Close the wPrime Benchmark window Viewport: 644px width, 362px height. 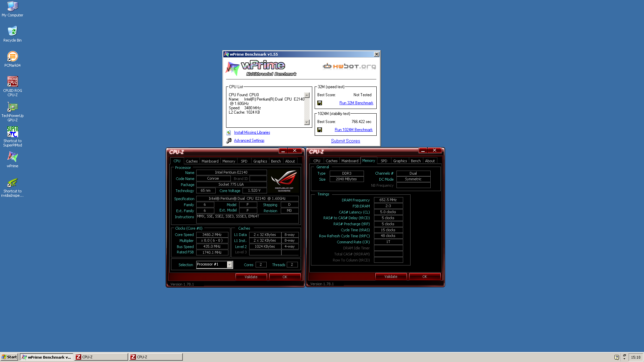[x=377, y=54]
